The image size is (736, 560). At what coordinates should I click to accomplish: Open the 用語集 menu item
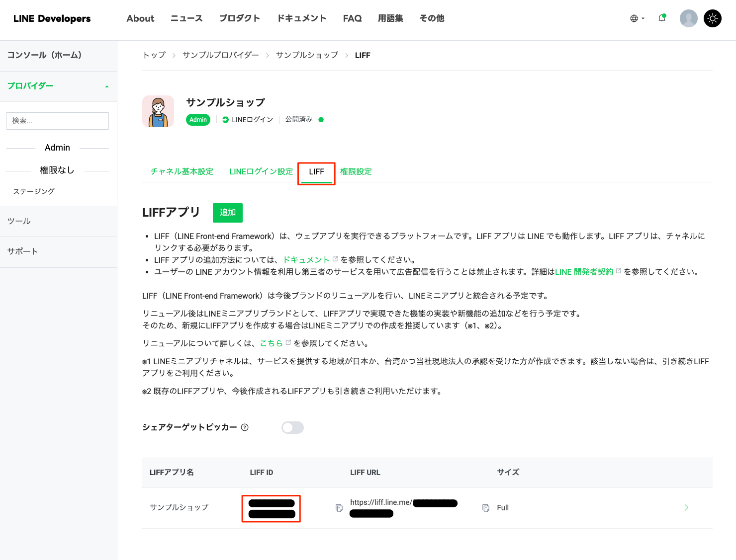(390, 18)
